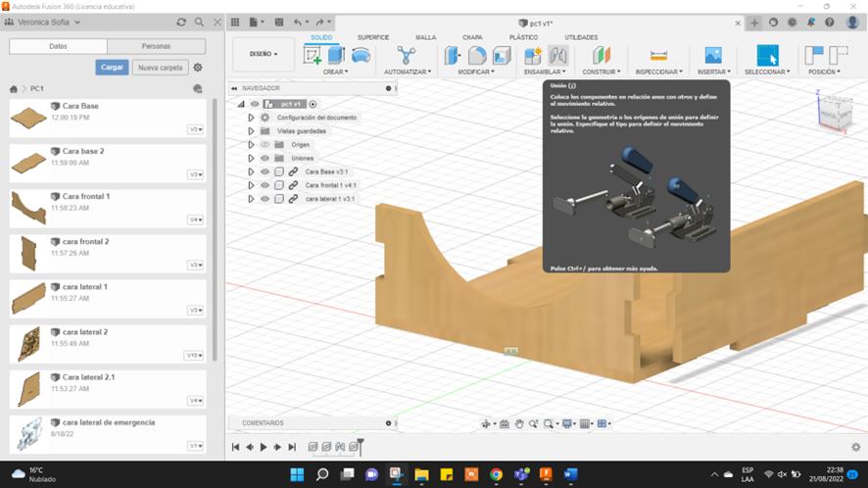
Task: Switch to the SUPERFICIE tab
Action: (x=373, y=37)
